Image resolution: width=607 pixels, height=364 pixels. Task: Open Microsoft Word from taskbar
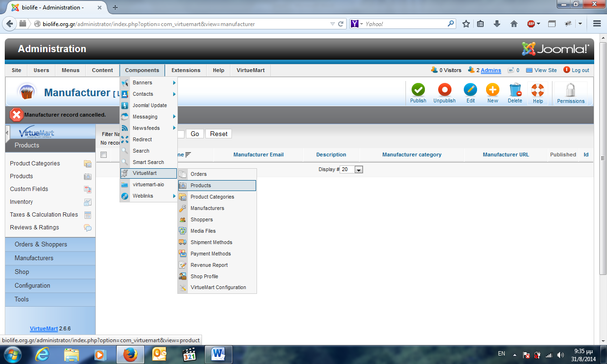point(218,354)
